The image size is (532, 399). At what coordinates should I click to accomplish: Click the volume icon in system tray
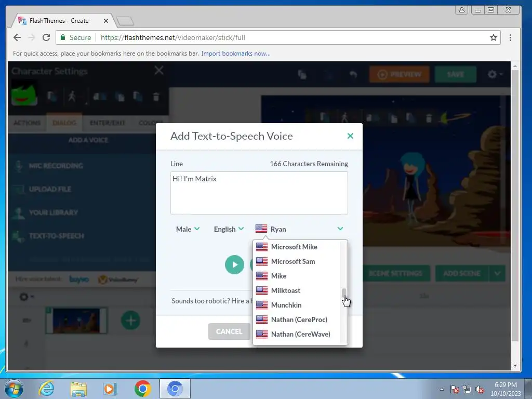click(x=480, y=390)
